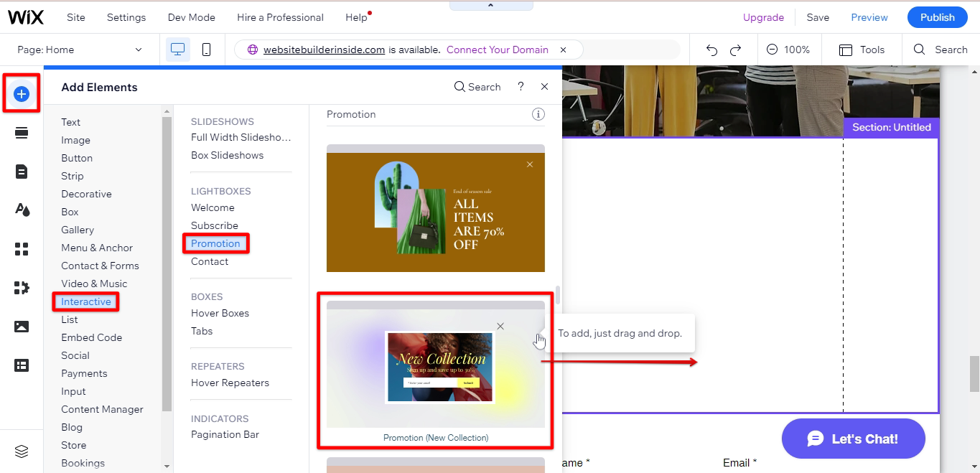Open the Layers icon at bottom left

coord(22,451)
